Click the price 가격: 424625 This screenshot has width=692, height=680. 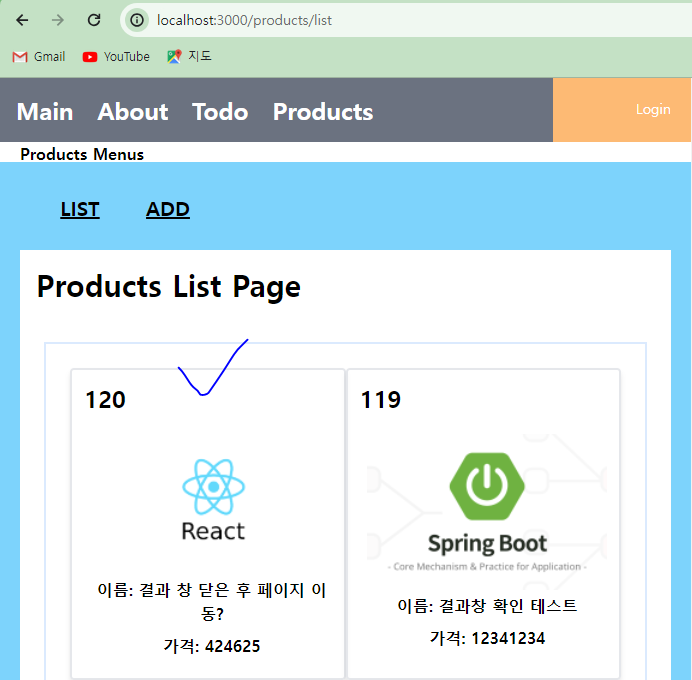[x=212, y=646]
